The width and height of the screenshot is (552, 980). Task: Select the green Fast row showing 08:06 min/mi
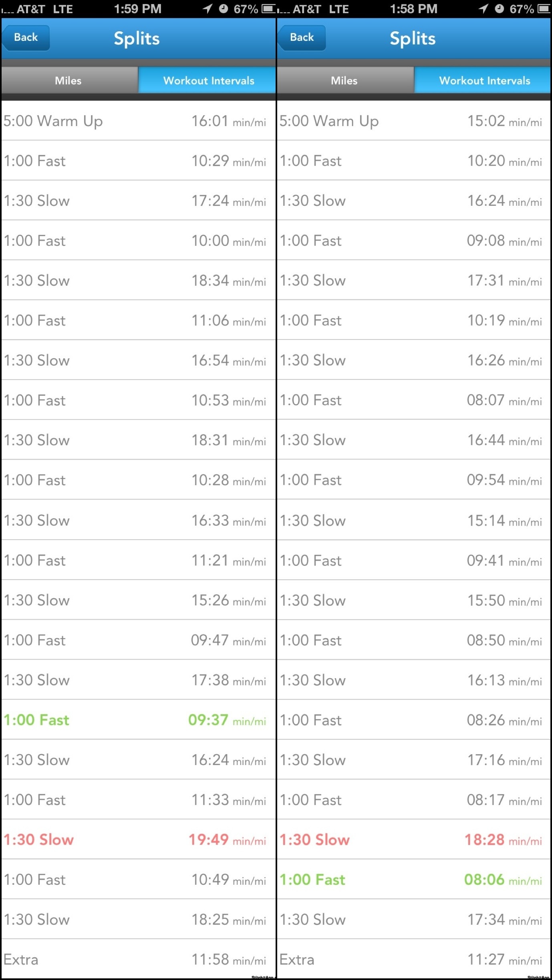(413, 880)
